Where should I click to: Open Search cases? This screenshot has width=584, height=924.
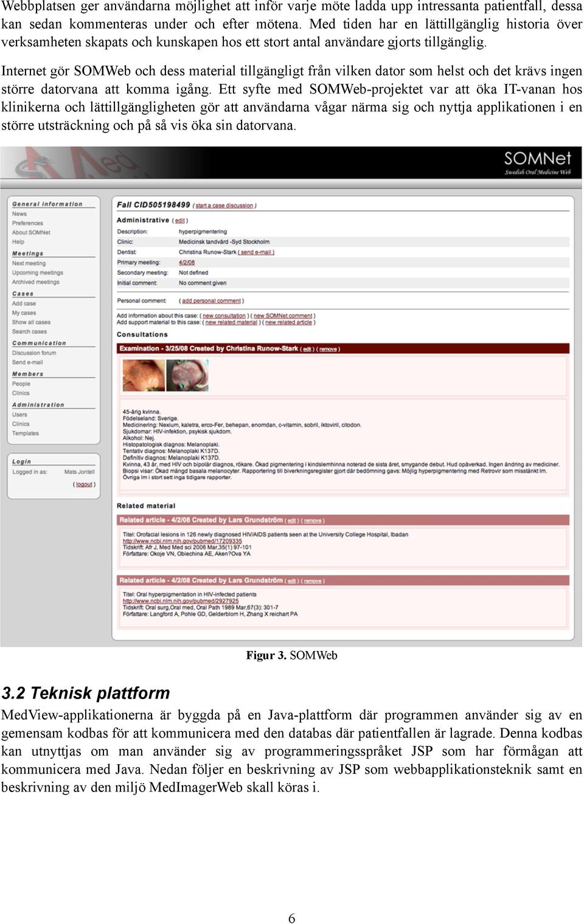(x=29, y=331)
